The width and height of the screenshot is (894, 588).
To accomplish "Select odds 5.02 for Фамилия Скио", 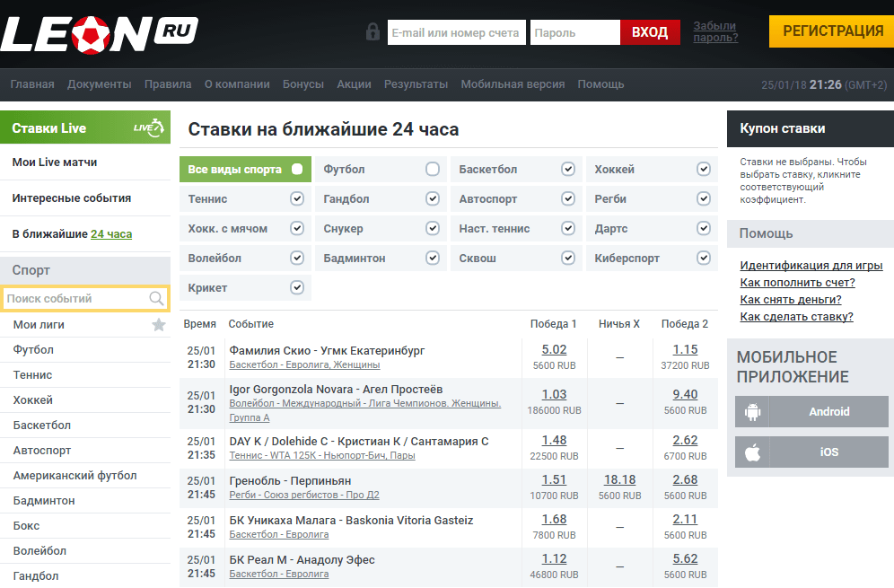I will click(x=554, y=350).
